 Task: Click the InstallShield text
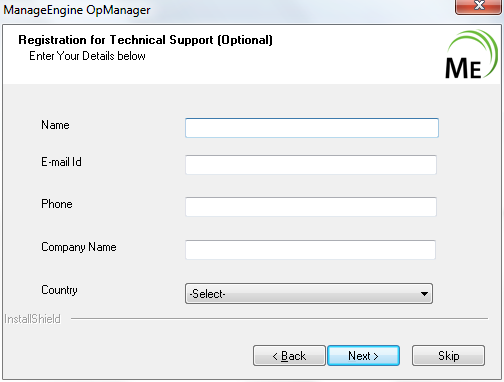click(x=32, y=319)
